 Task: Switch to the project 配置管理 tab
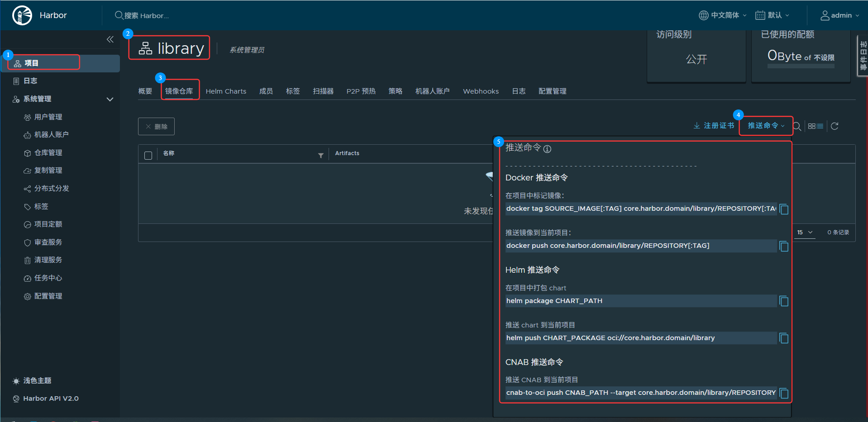pyautogui.click(x=553, y=91)
